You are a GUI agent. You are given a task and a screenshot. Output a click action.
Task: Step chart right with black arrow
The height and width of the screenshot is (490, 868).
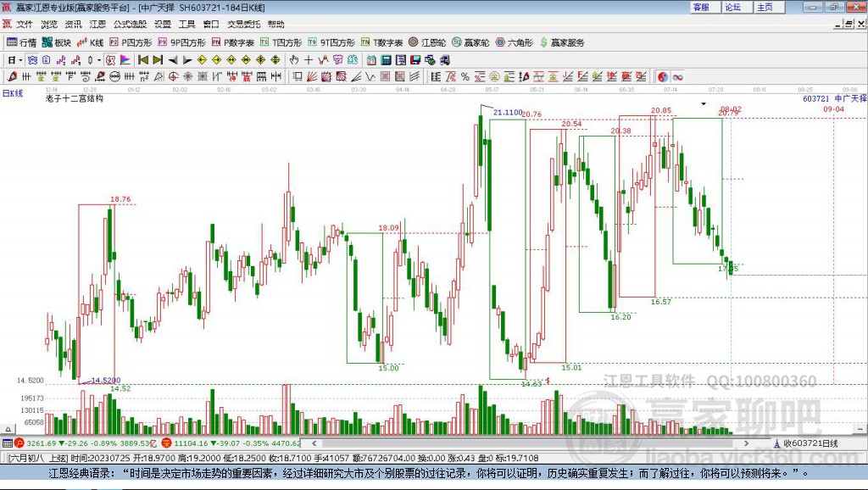point(187,60)
